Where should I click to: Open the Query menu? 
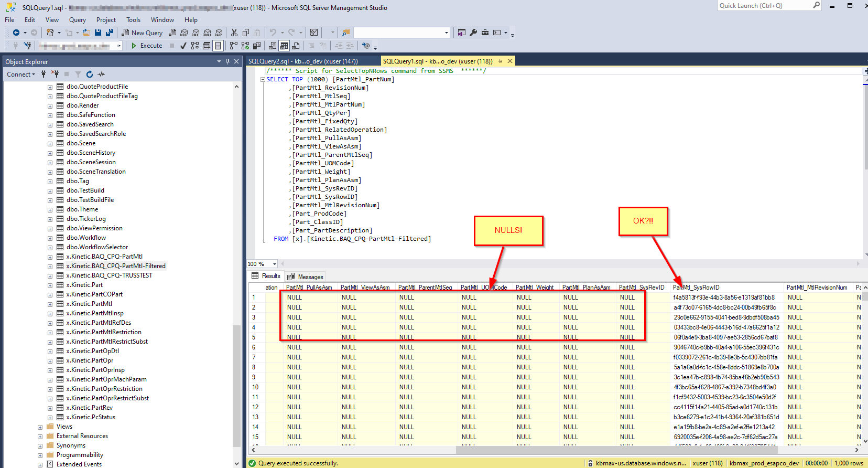pyautogui.click(x=77, y=20)
